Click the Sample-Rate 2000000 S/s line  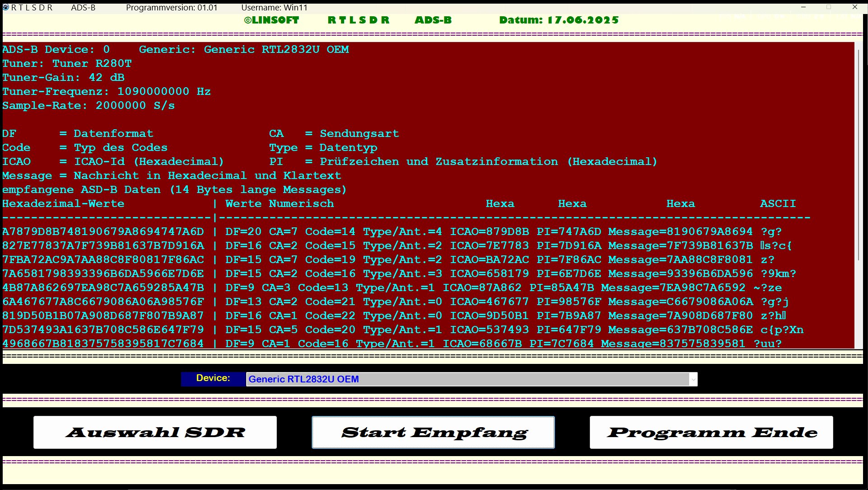tap(89, 106)
